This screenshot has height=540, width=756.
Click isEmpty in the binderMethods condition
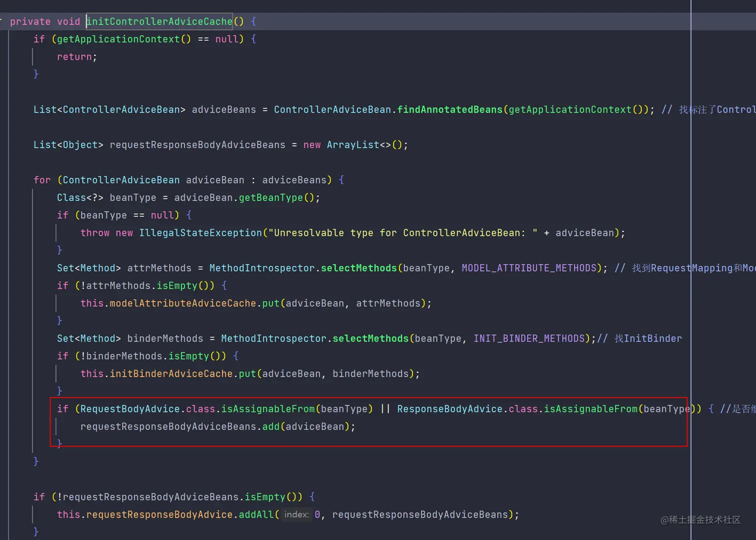point(189,356)
